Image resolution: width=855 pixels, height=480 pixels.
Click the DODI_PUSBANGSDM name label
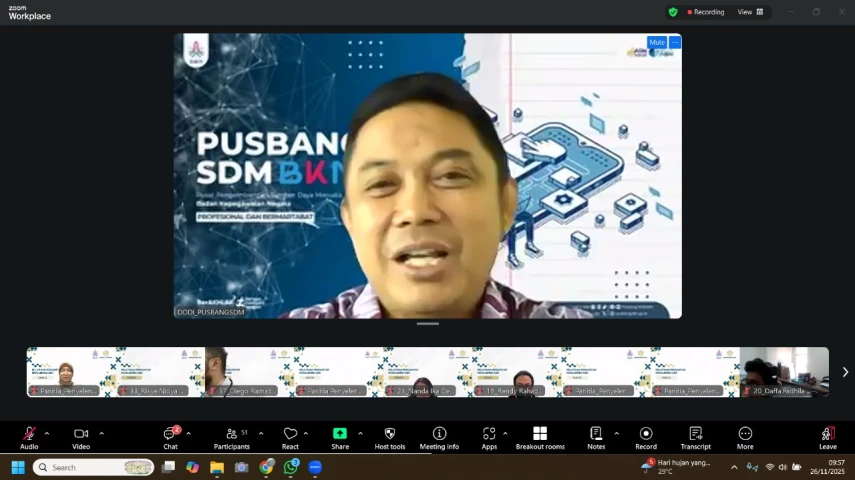pyautogui.click(x=210, y=313)
